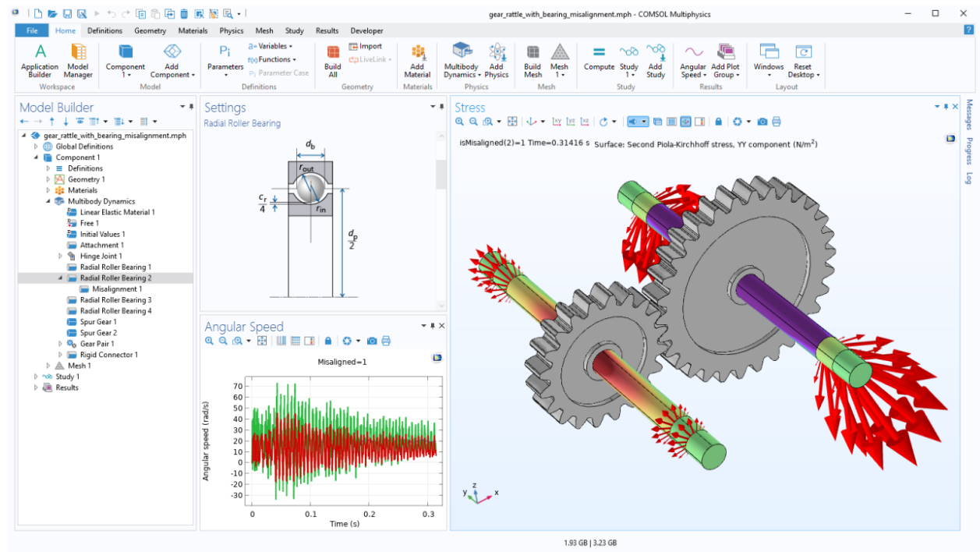Click Zoom In in the Stress graphics toolbar
Viewport: 980px width, 552px height.
pyautogui.click(x=459, y=122)
